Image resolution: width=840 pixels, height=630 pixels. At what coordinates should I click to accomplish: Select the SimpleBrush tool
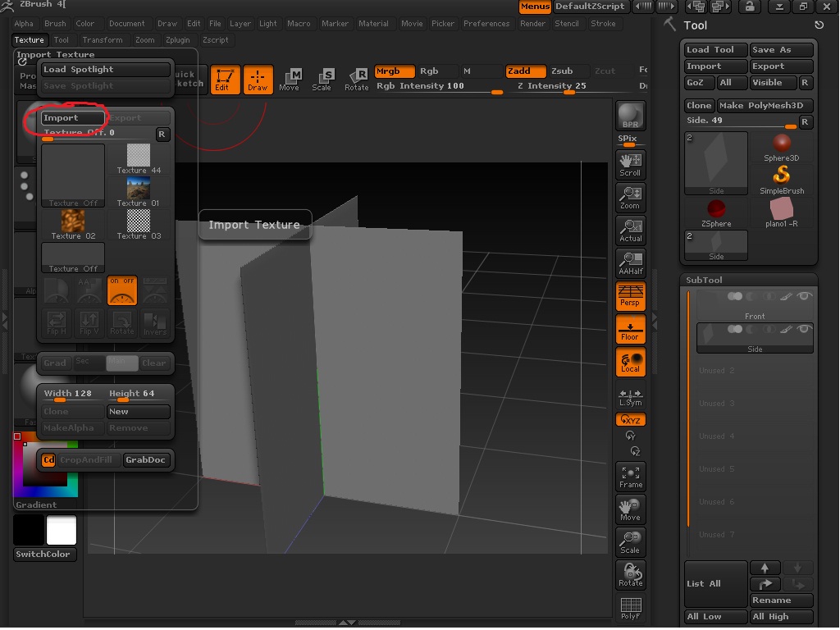(782, 180)
